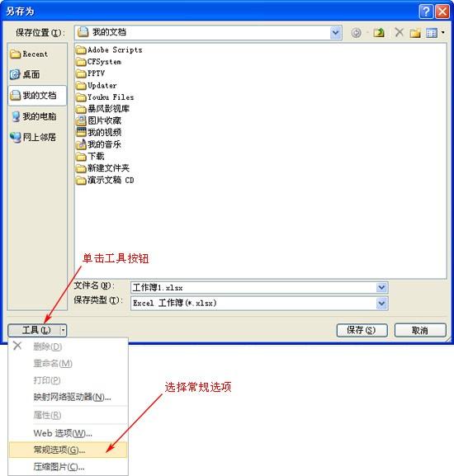This screenshot has height=476, width=454.
Task: Click the back navigation arrow icon
Action: [356, 33]
